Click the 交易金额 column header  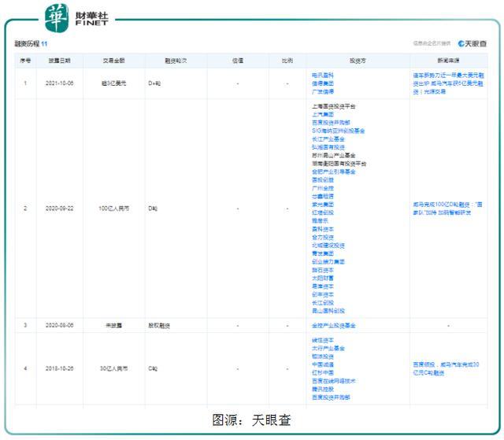[x=113, y=61]
